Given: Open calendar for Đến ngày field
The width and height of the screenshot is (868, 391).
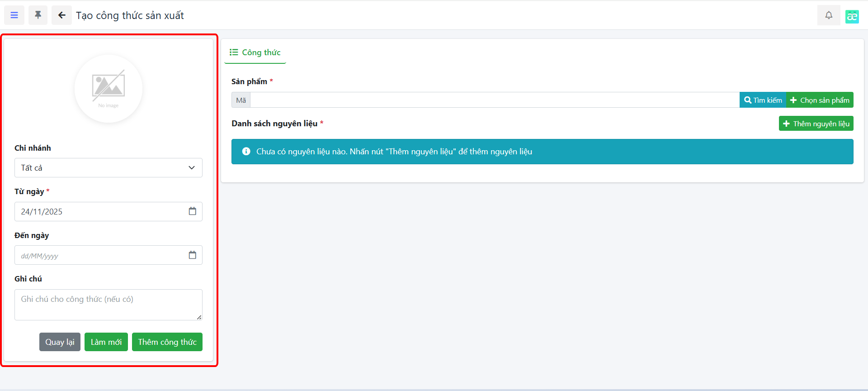Looking at the screenshot, I should point(192,255).
